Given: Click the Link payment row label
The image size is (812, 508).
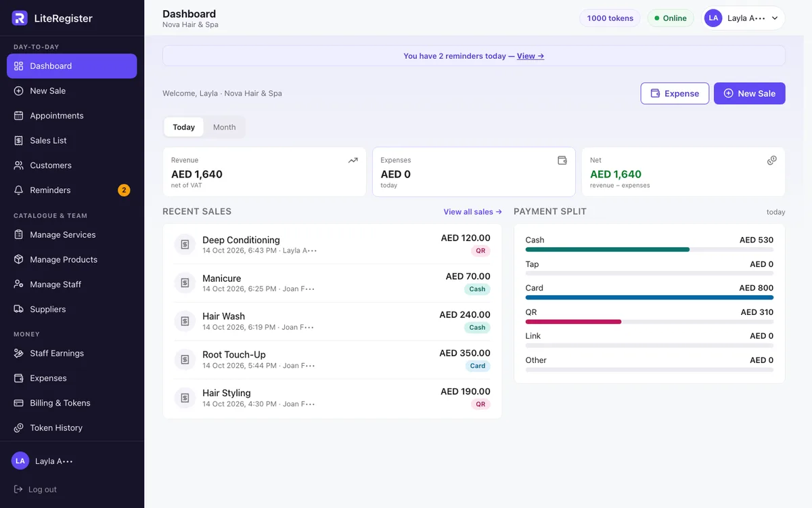Looking at the screenshot, I should coord(533,336).
